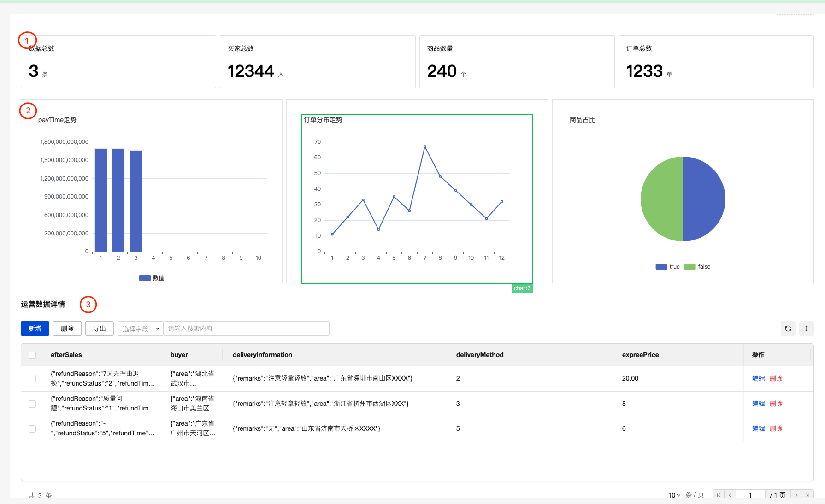This screenshot has width=825, height=504.
Task: Click the 质量问题 afterSales cell
Action: pyautogui.click(x=103, y=404)
